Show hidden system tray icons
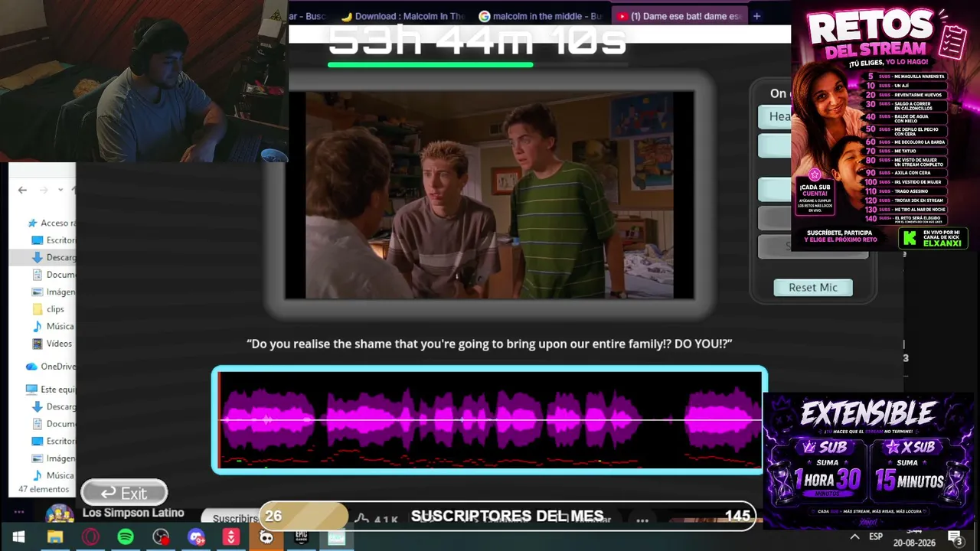Viewport: 980px width, 551px height. [x=854, y=537]
